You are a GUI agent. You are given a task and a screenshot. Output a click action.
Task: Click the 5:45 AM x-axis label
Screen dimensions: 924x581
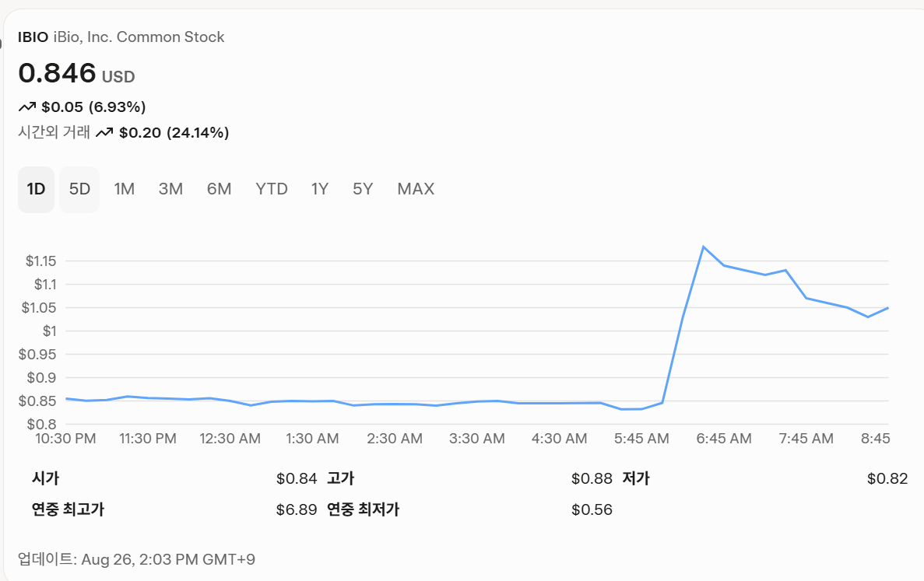[641, 439]
